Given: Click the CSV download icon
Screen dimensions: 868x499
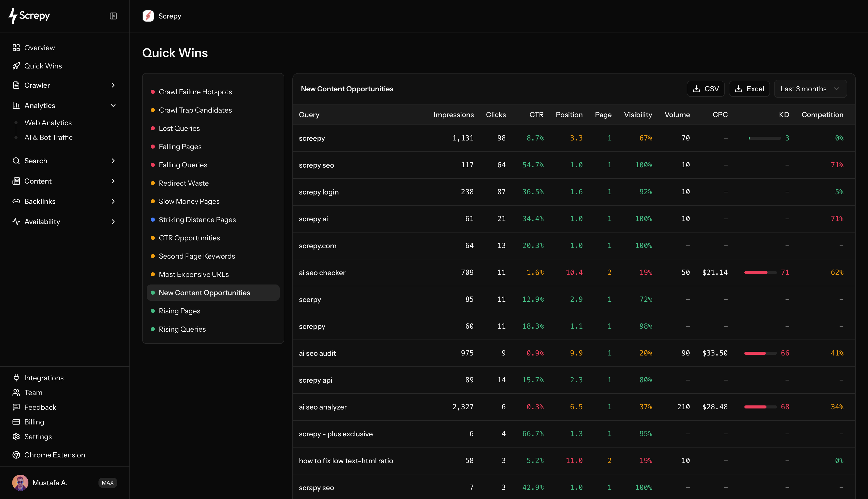Looking at the screenshot, I should tap(696, 89).
